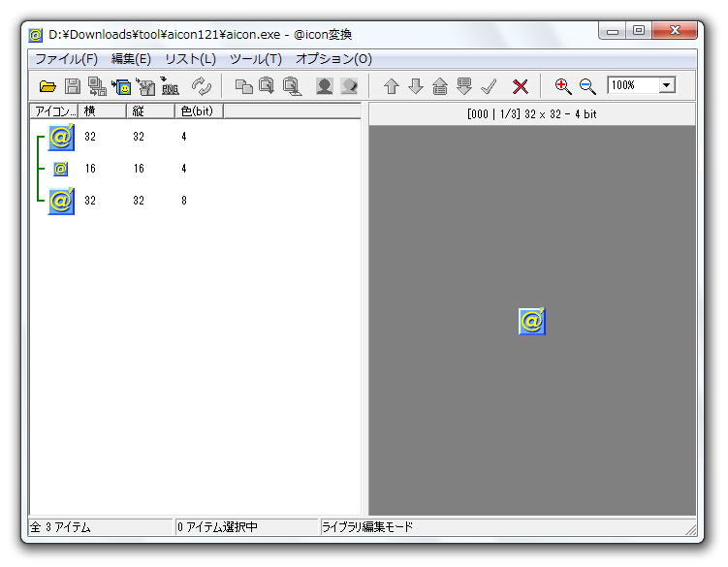Click status bar text '0 アイテム選択中'

coord(217,527)
